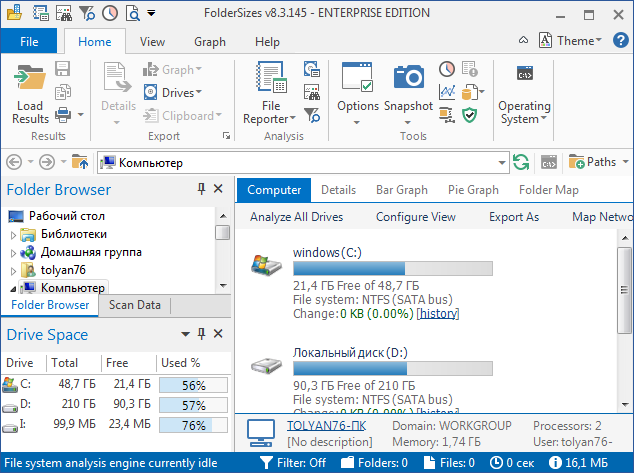
Task: Open the File Reporter tool
Action: click(271, 93)
